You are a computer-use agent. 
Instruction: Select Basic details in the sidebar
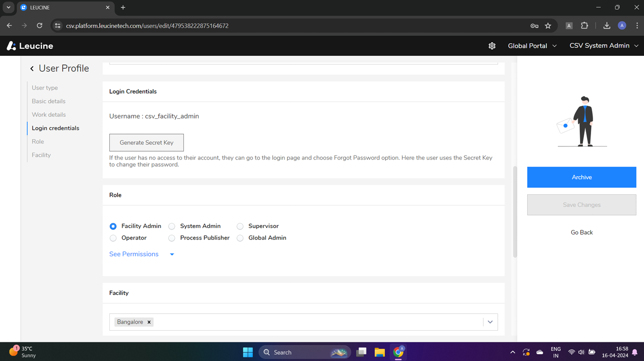(x=48, y=101)
